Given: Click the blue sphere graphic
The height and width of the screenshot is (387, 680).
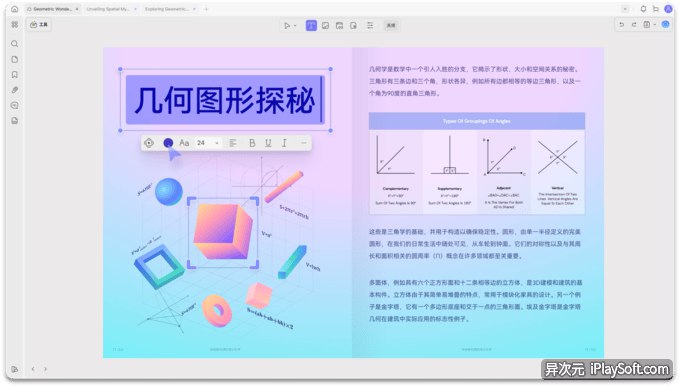Looking at the screenshot, I should (169, 192).
